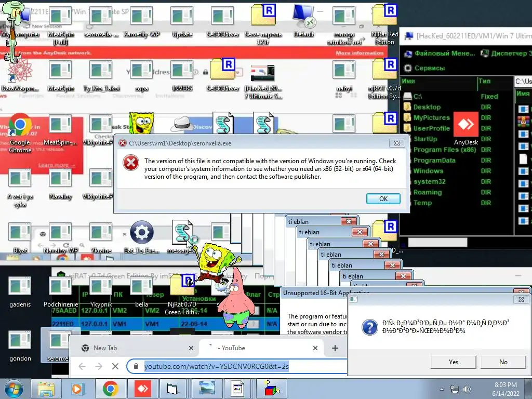Viewport: 532px width, 399px height.
Task: Go back in Chrome navigation
Action: (x=82, y=366)
